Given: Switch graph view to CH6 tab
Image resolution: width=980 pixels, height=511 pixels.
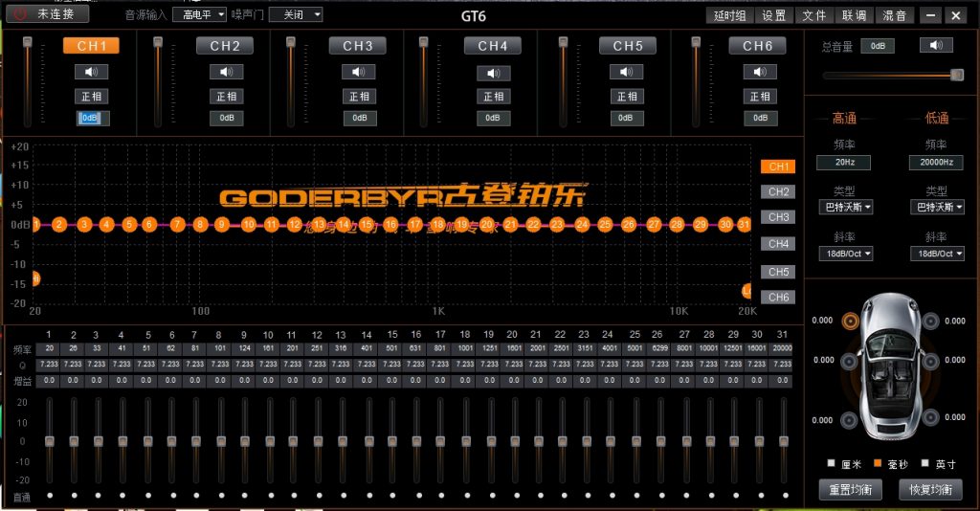Looking at the screenshot, I should (x=778, y=298).
